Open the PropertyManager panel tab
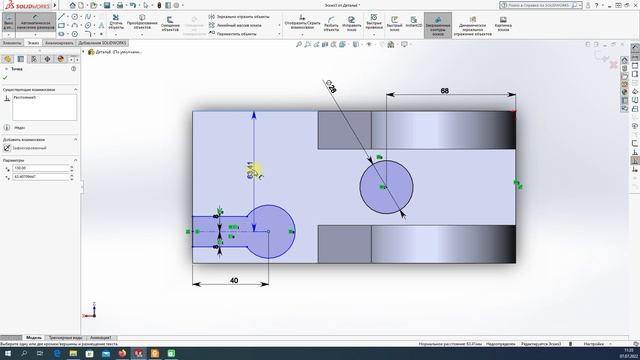Viewport: 640px width, 360px height. 21,59
